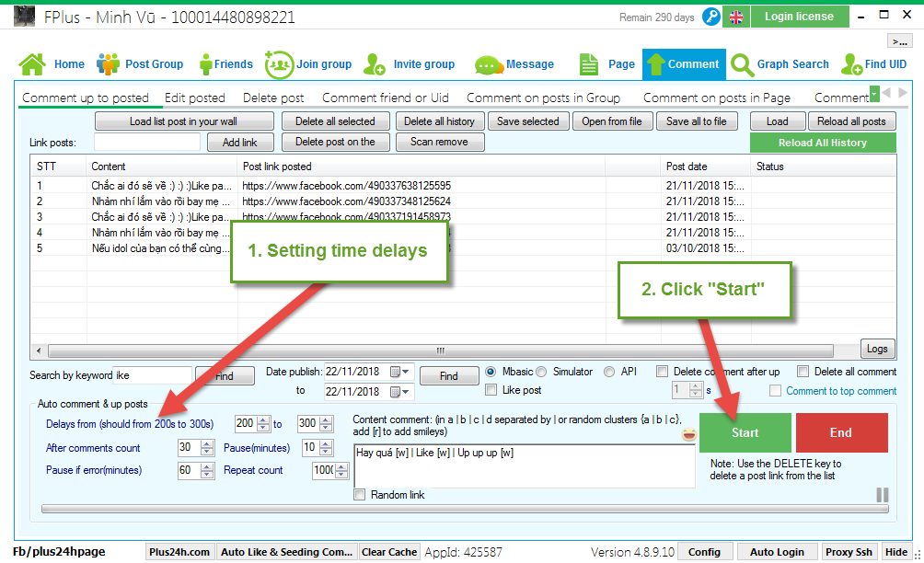924x563 pixels.
Task: Open the Home section house icon
Action: (x=32, y=64)
